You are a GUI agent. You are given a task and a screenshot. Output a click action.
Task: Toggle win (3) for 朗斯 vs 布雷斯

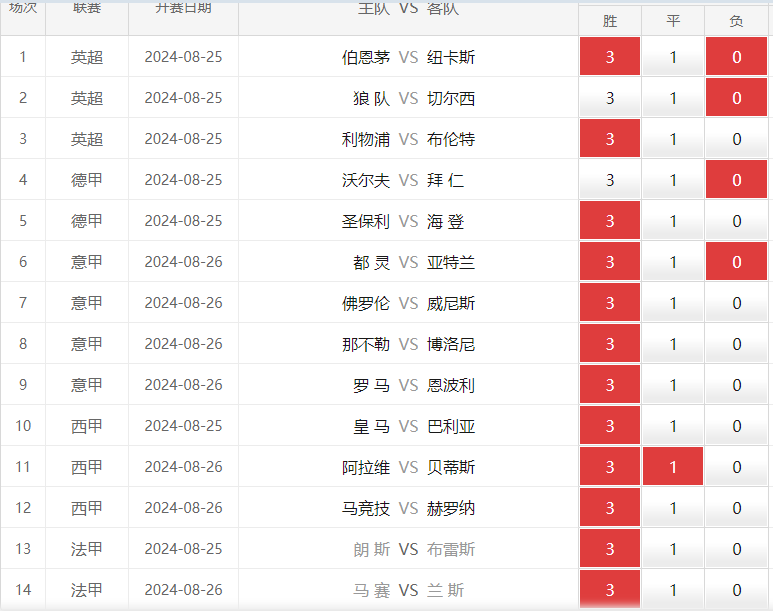click(610, 548)
